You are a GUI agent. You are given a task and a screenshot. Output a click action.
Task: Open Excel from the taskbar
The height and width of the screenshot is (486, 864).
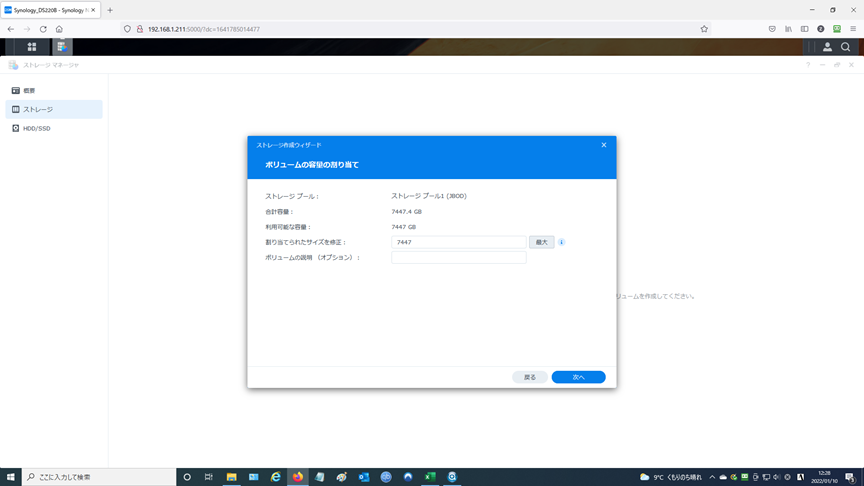[x=430, y=477]
